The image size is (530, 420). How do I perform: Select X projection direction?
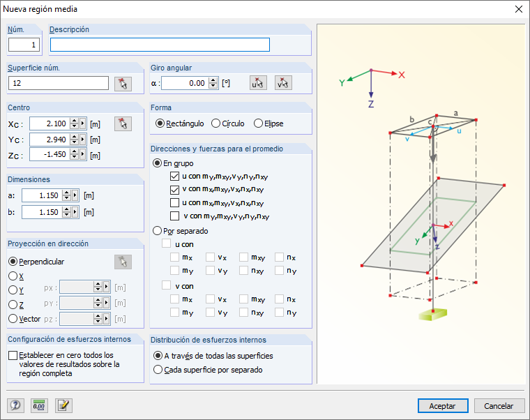point(16,276)
